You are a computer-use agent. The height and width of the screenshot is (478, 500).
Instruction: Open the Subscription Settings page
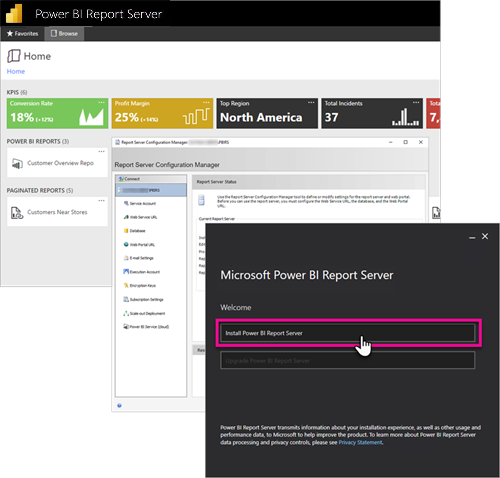click(x=143, y=299)
